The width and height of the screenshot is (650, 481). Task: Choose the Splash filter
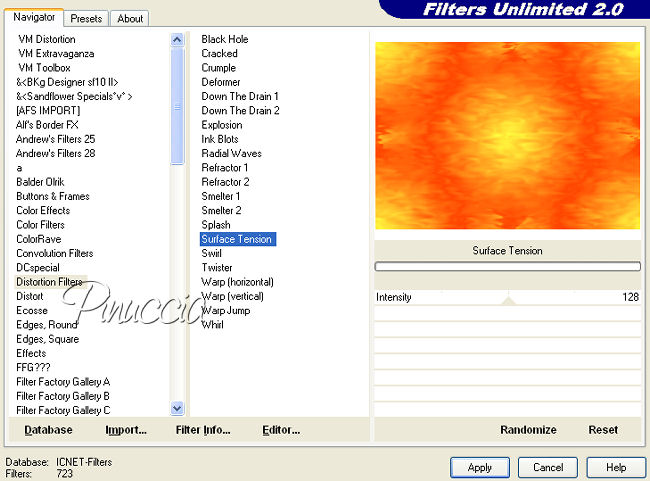pyautogui.click(x=216, y=225)
